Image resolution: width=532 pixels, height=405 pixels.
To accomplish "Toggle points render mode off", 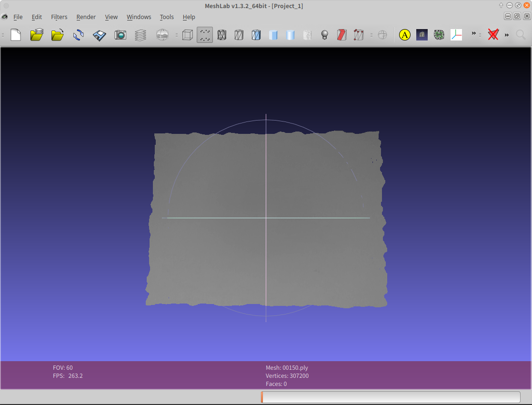I will [204, 35].
